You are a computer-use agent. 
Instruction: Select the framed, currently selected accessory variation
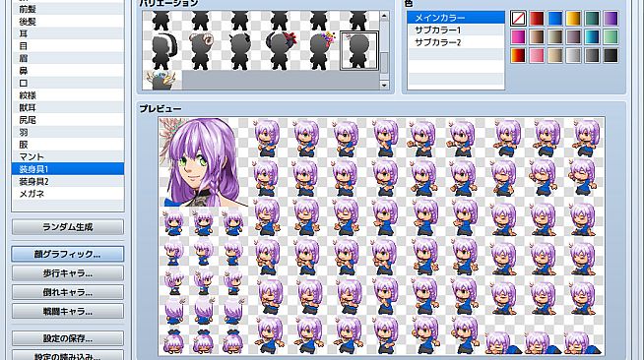click(x=359, y=51)
